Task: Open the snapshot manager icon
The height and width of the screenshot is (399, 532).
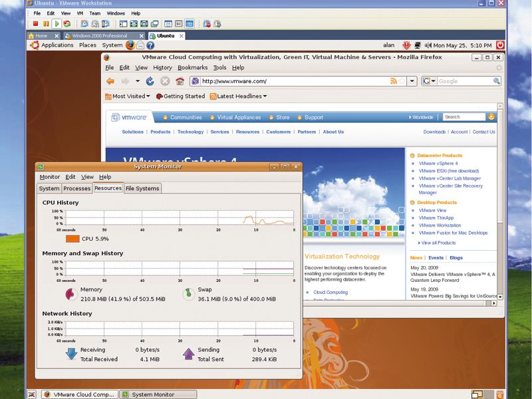Action: (106, 24)
